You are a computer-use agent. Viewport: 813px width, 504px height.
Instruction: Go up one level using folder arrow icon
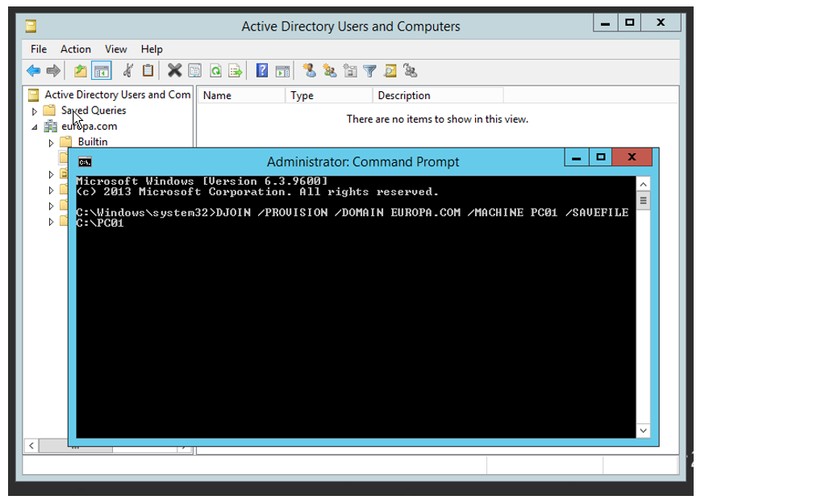81,70
